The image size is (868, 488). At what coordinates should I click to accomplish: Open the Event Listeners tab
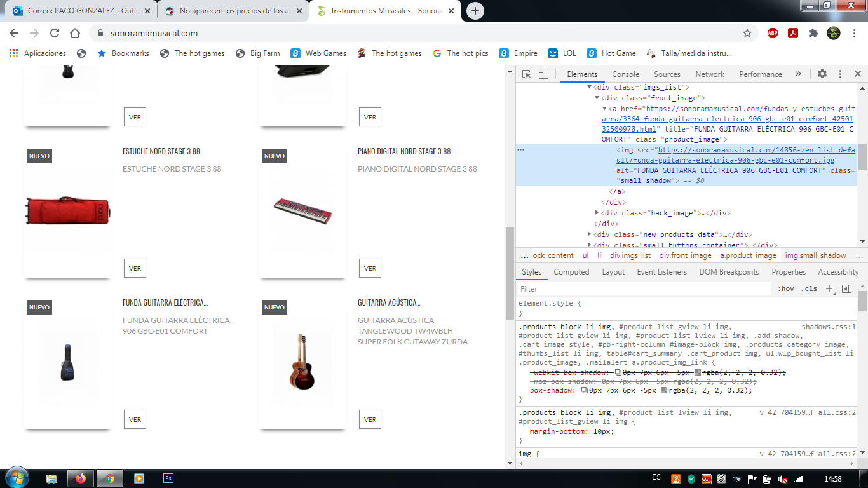[662, 272]
